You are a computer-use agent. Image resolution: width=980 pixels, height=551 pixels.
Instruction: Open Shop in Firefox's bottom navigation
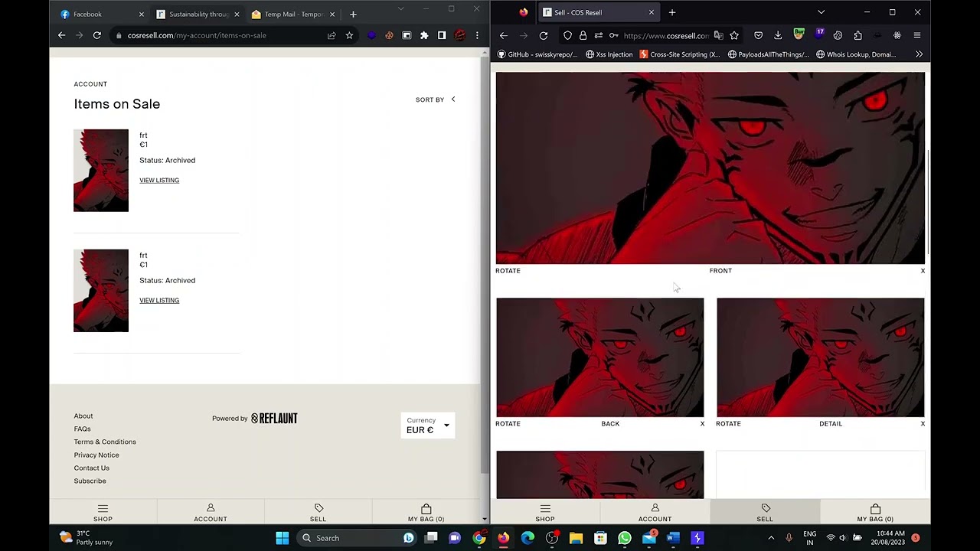pos(545,513)
